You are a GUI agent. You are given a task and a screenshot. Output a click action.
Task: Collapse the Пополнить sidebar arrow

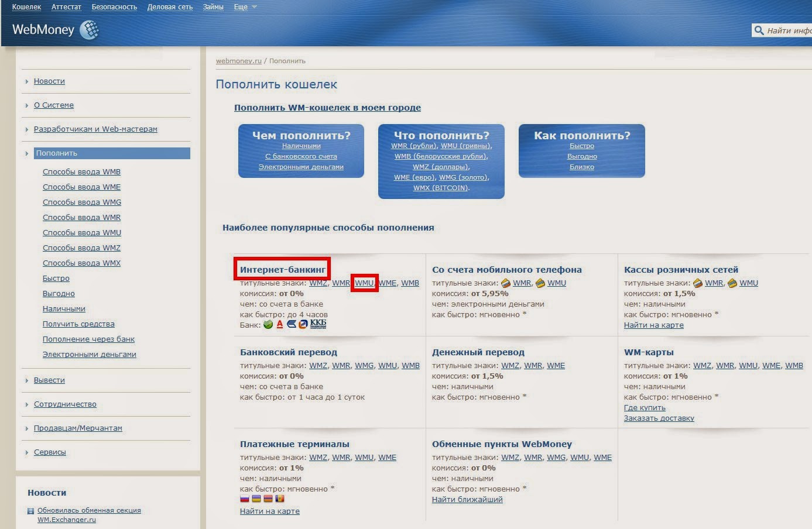pyautogui.click(x=27, y=153)
